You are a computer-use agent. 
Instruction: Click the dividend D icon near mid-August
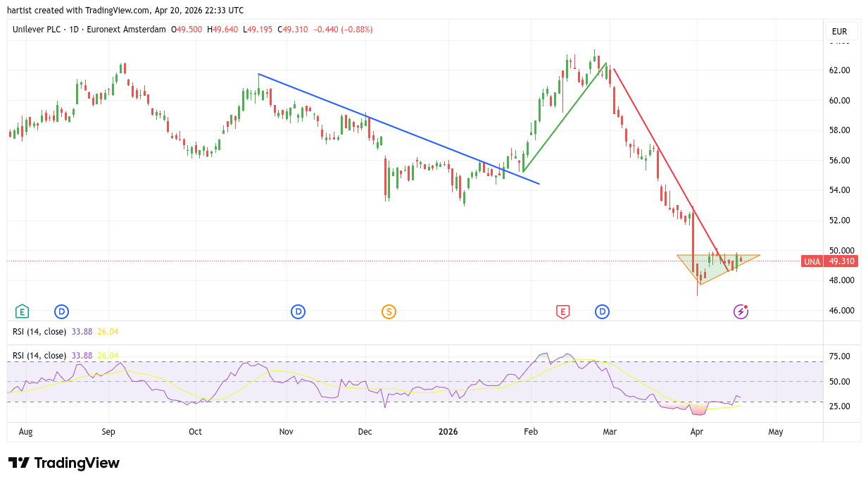(x=62, y=311)
